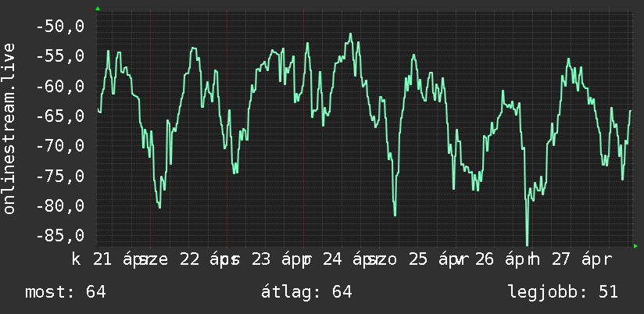
Task: Click the green arrow ending the x-axis
Action: click(635, 246)
